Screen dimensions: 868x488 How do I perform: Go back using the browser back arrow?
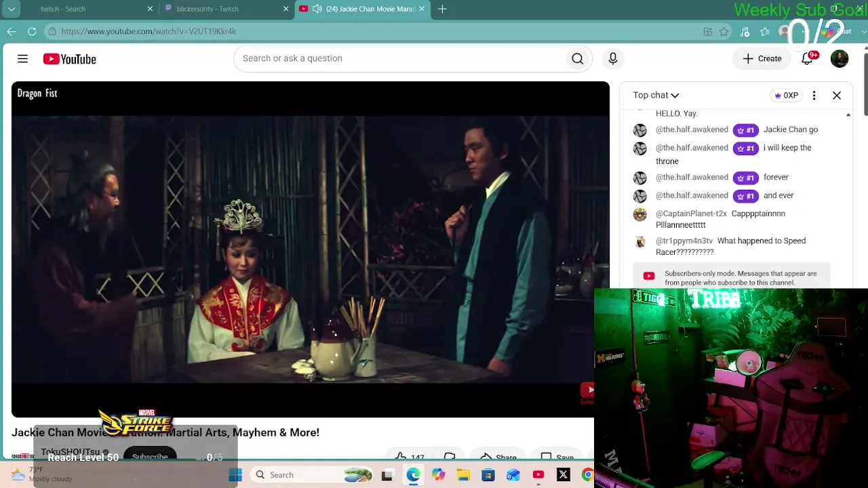point(12,31)
